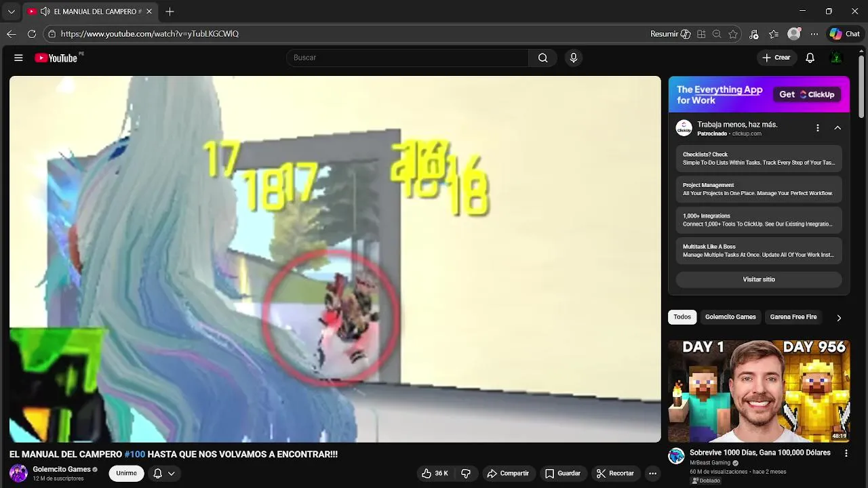
Task: Reload the page with refresh icon
Action: click(32, 34)
